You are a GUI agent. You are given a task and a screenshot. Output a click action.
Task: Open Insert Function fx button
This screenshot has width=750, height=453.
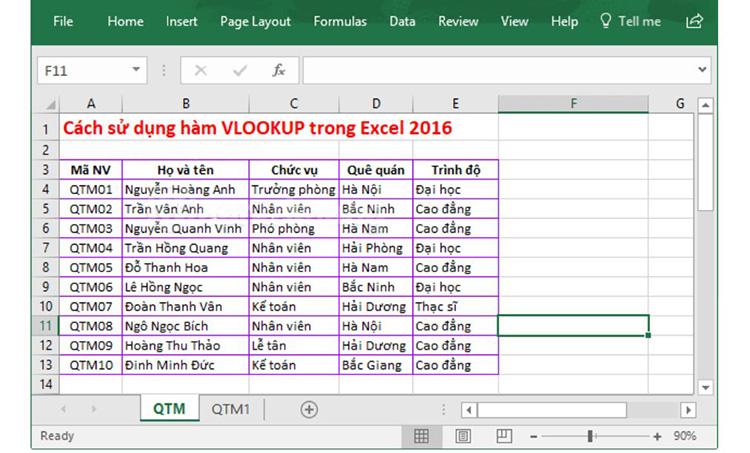tap(278, 71)
